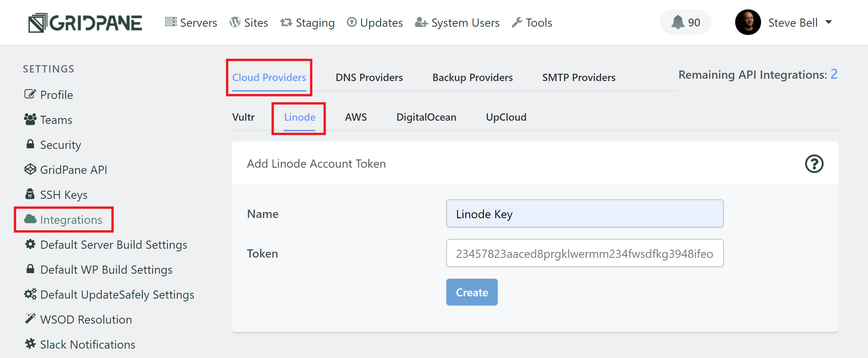Click the Add Linode Account Token heading

(316, 164)
